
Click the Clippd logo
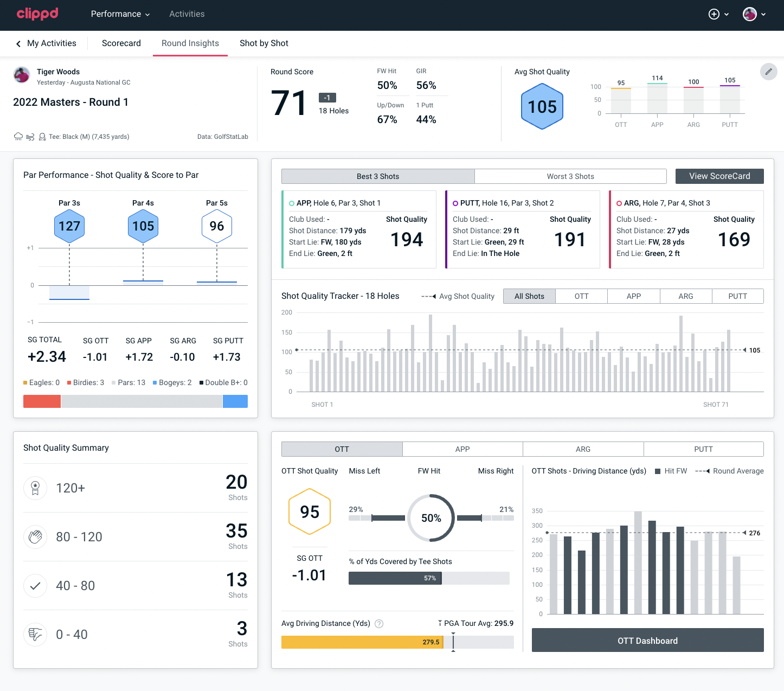point(37,14)
